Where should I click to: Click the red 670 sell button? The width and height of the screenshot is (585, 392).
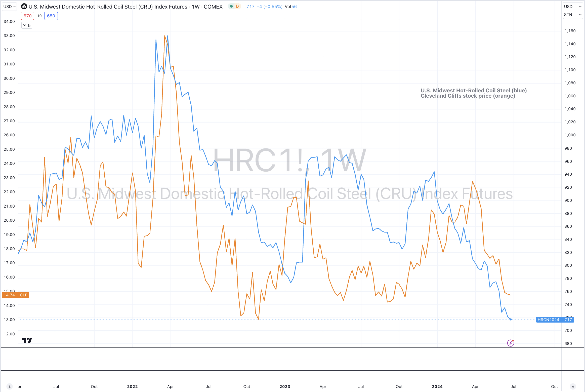(x=27, y=16)
